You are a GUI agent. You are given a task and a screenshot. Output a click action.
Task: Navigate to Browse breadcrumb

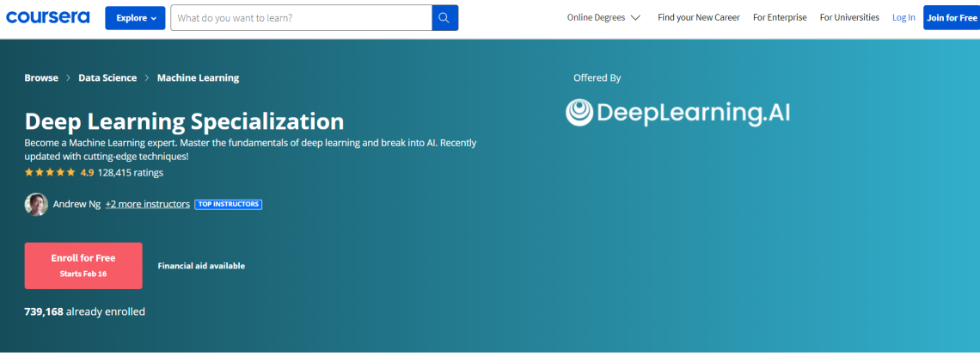pyautogui.click(x=41, y=78)
